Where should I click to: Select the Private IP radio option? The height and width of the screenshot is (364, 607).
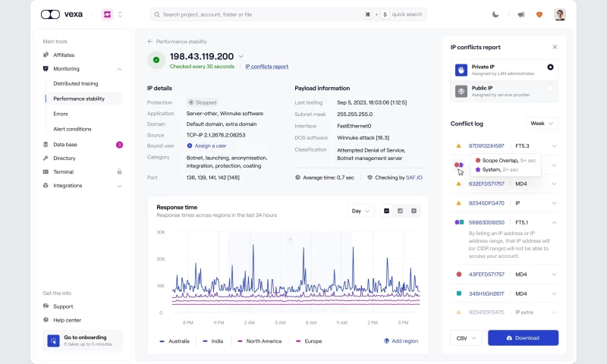[550, 67]
